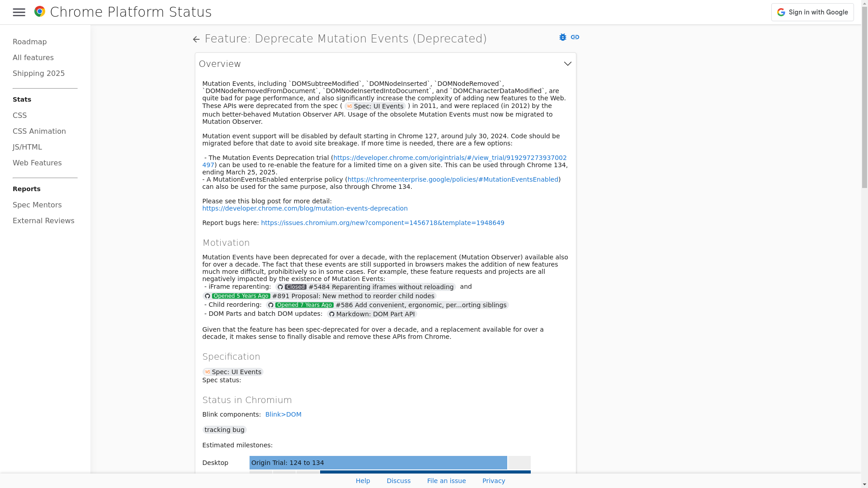Open issue #891 reorder child nodes proposal
868x488 pixels.
click(x=320, y=296)
